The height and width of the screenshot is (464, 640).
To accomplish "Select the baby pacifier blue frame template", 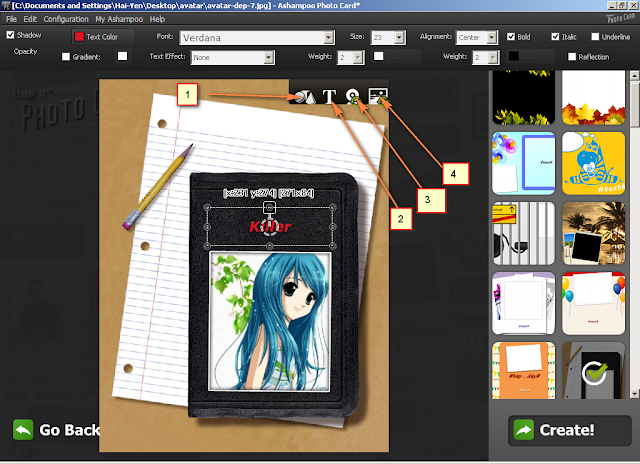I will pos(524,163).
